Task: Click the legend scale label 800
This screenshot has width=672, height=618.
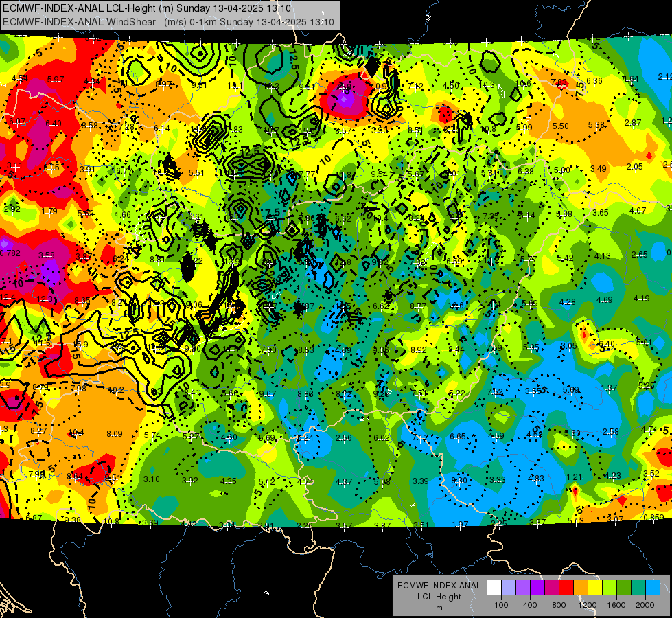Action: click(x=559, y=605)
